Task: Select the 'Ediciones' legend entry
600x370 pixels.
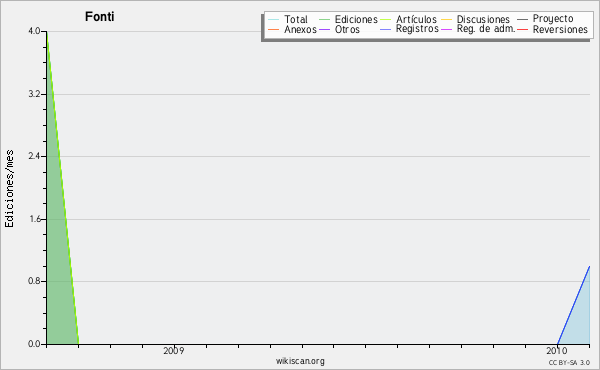Action: [x=356, y=19]
